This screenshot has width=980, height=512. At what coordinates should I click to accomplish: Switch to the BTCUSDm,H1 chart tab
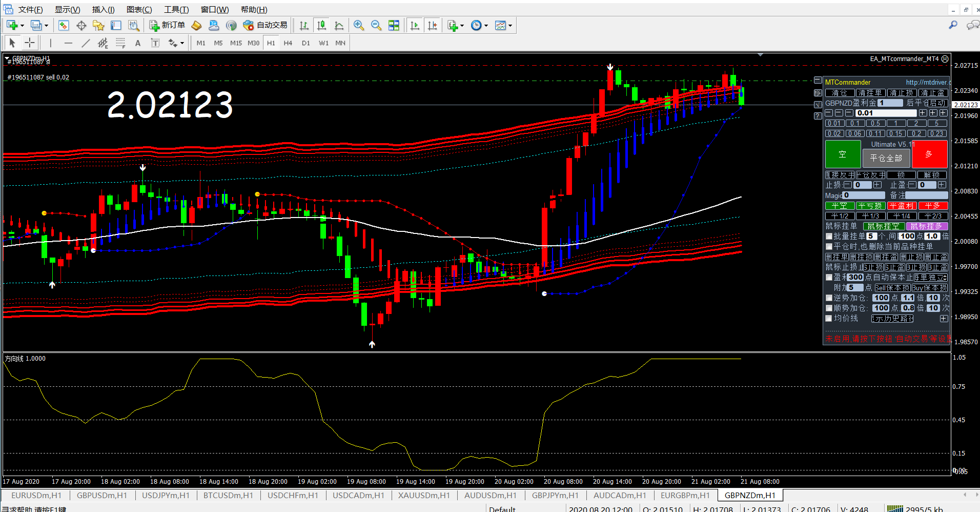click(228, 495)
